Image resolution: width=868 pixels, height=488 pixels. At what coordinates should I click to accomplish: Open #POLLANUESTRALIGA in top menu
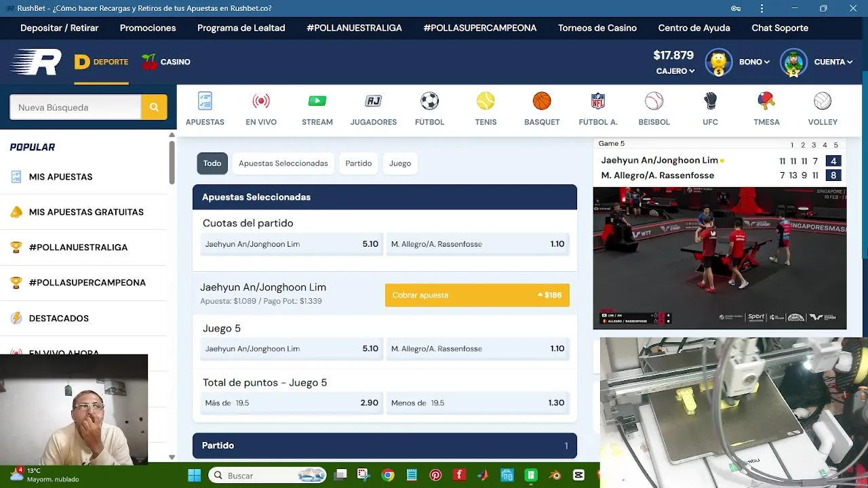click(x=355, y=28)
